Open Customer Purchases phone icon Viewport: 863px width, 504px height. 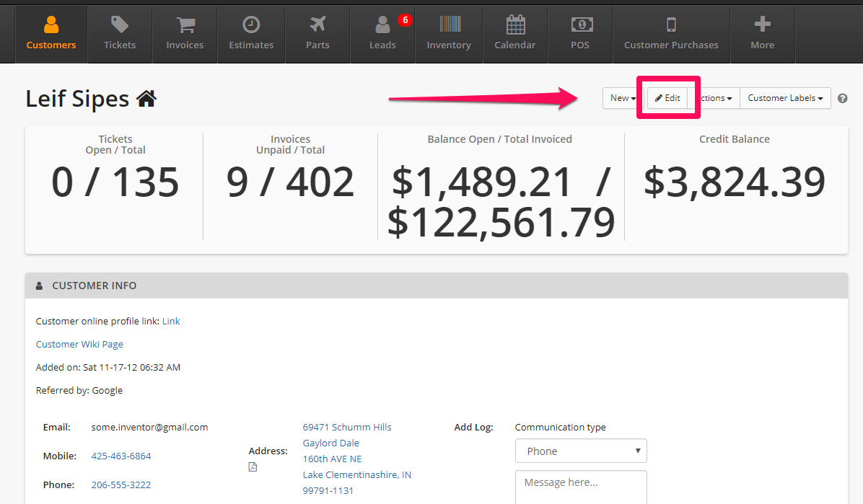(671, 25)
